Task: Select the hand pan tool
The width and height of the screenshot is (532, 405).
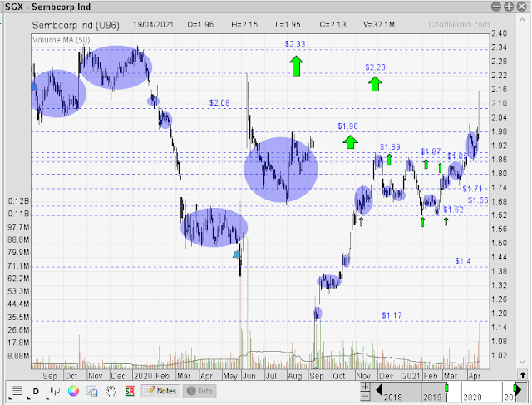Action: click(x=111, y=391)
